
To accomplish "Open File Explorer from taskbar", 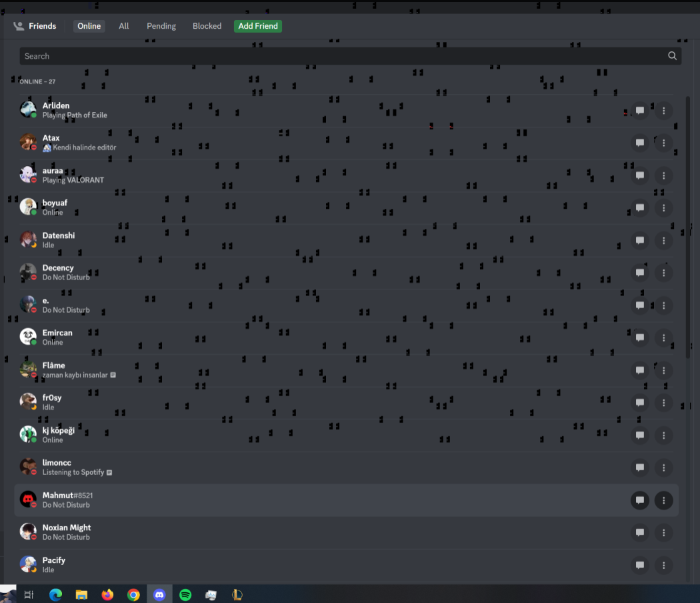I will pos(81,594).
